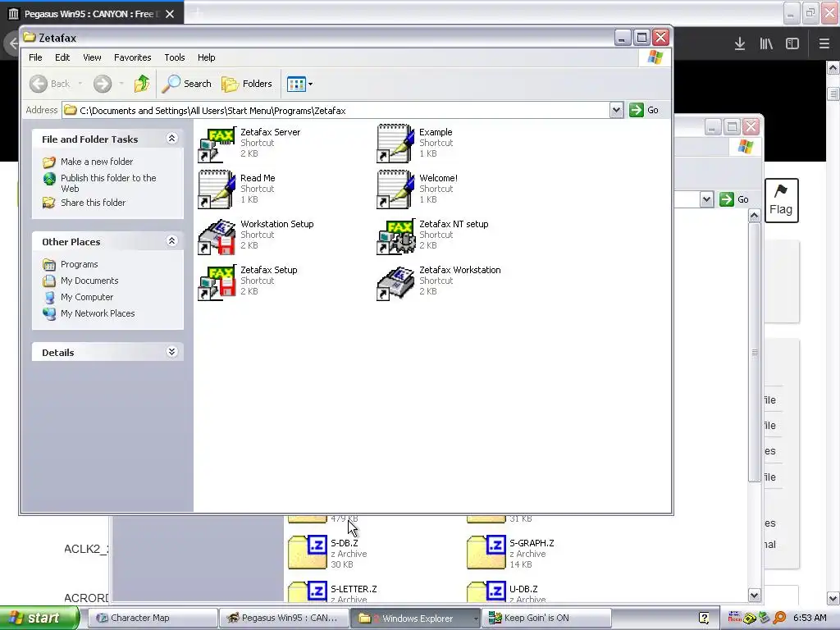Switch to Keep Goin' is ON taskbar button
840x630 pixels.
point(546,618)
